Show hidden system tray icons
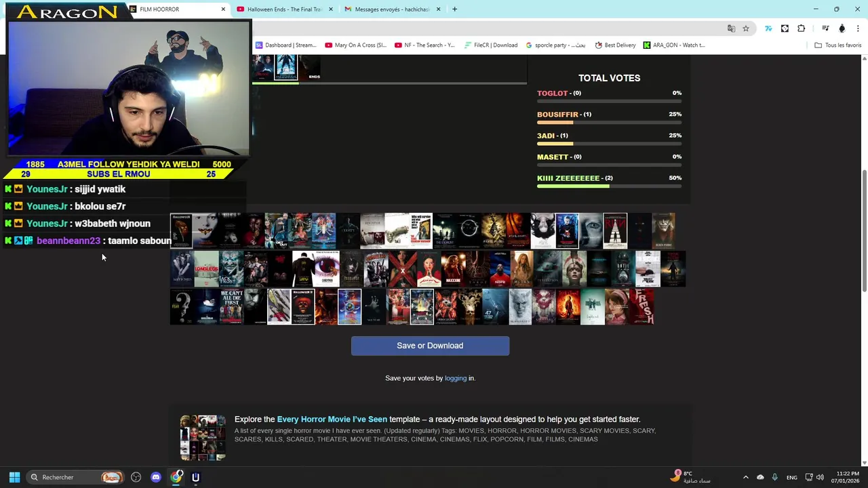This screenshot has height=488, width=868. pyautogui.click(x=745, y=477)
